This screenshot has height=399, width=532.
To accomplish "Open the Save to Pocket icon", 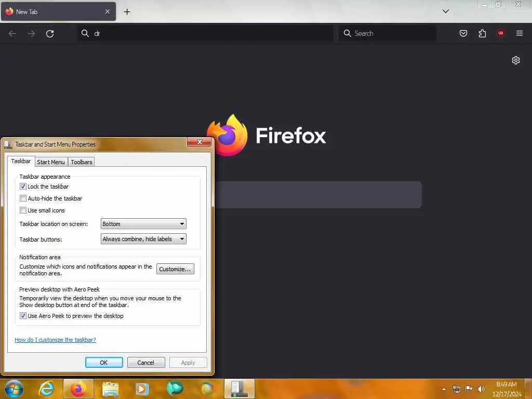I will coord(463,33).
